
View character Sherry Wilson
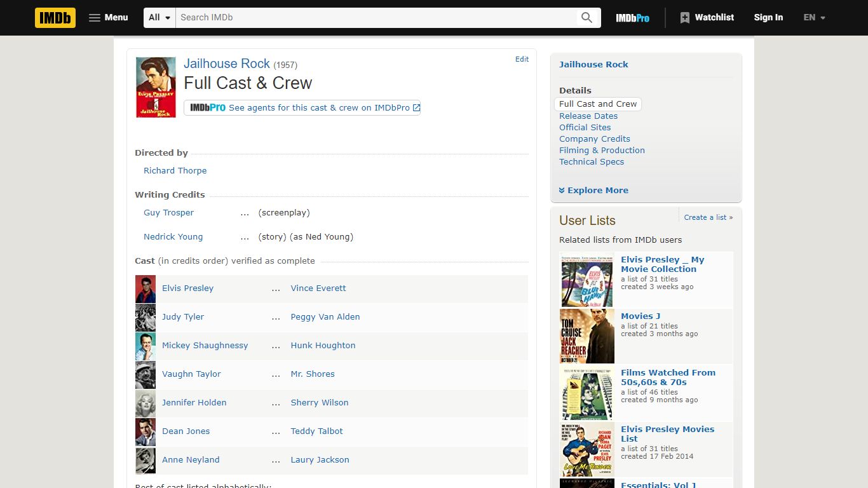[320, 403]
